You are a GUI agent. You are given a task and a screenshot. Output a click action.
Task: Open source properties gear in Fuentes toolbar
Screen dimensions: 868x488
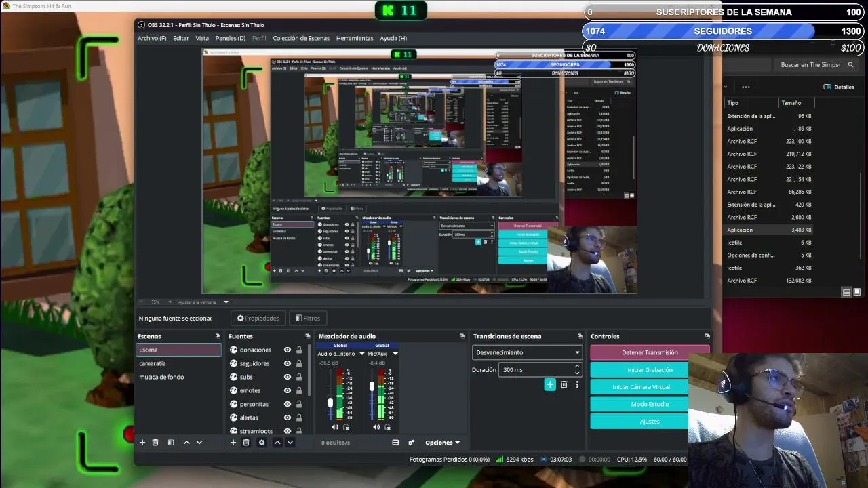pos(262,443)
